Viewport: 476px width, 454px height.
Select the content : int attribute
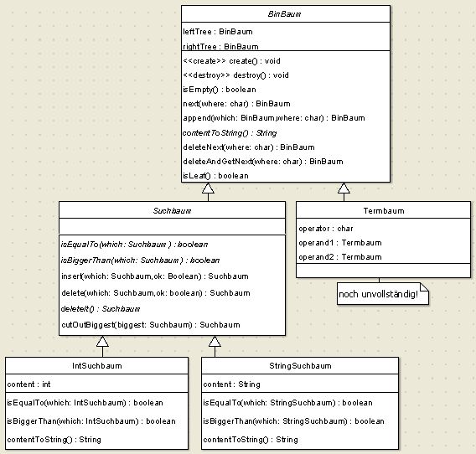pos(28,384)
